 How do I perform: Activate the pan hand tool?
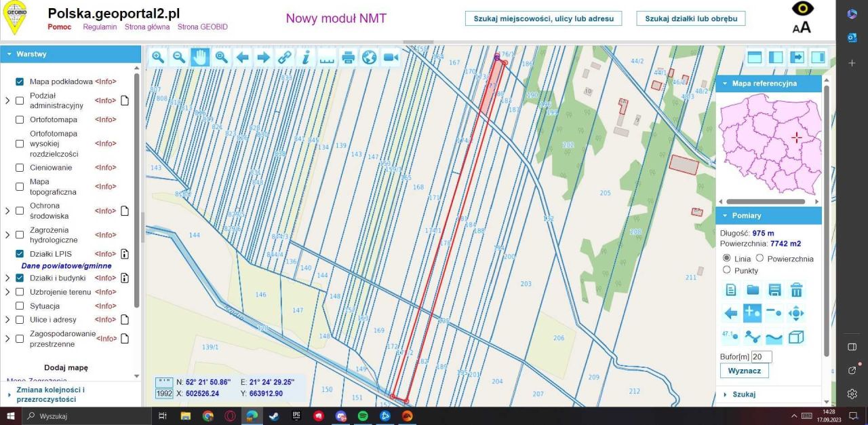pos(200,58)
